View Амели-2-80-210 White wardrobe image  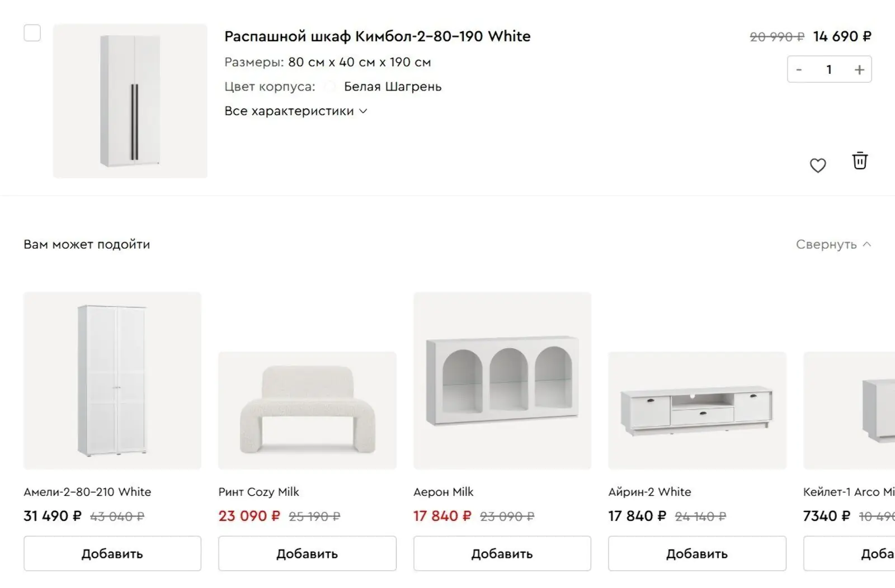pos(112,381)
